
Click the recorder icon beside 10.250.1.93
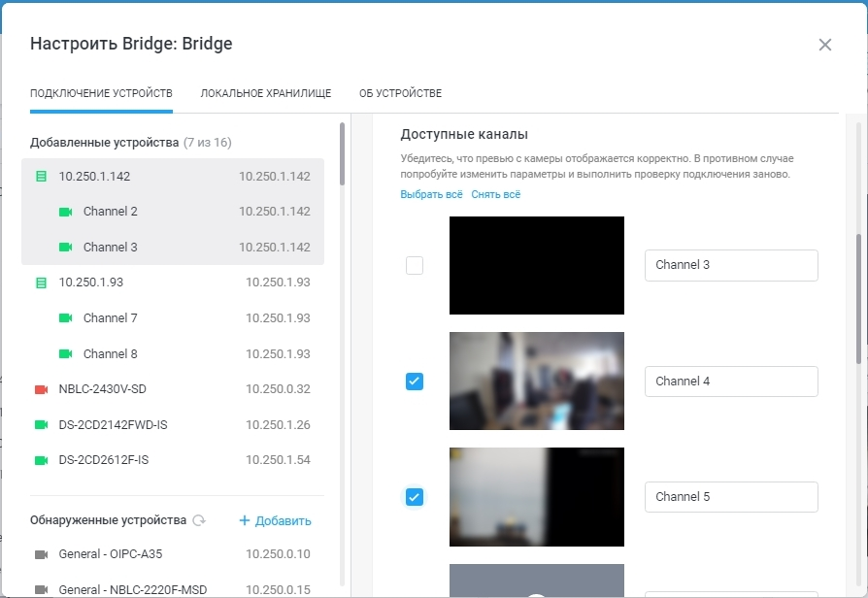point(41,282)
